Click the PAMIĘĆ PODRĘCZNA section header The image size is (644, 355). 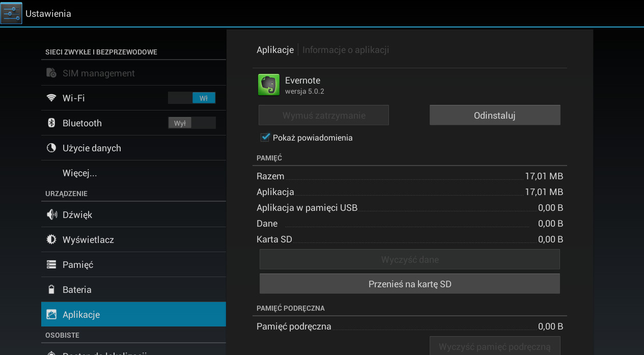[291, 308]
